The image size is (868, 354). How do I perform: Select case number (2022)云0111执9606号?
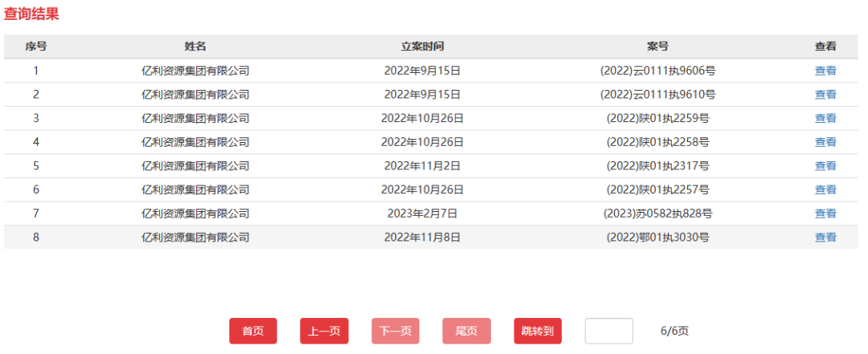click(657, 71)
